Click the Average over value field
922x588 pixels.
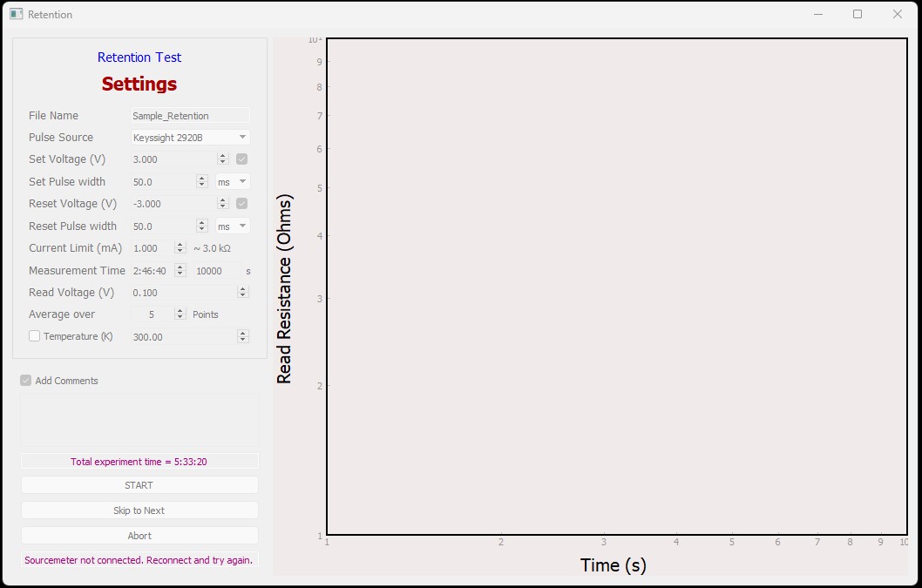tap(153, 314)
